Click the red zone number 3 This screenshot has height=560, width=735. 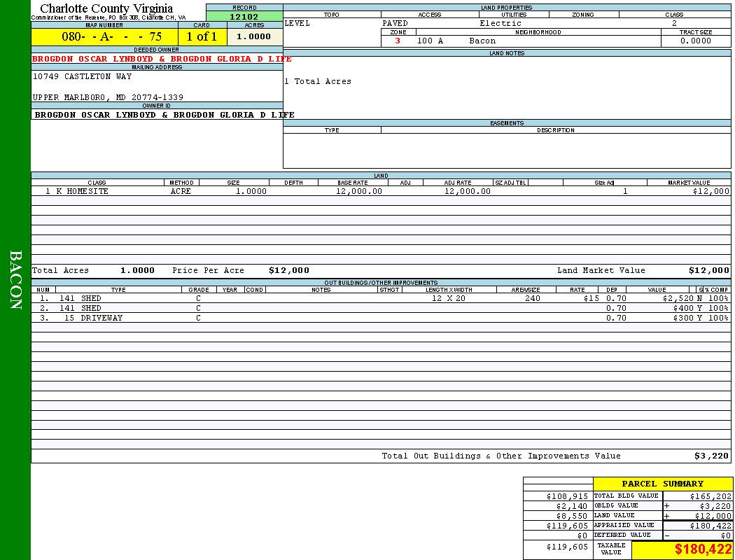tap(398, 41)
